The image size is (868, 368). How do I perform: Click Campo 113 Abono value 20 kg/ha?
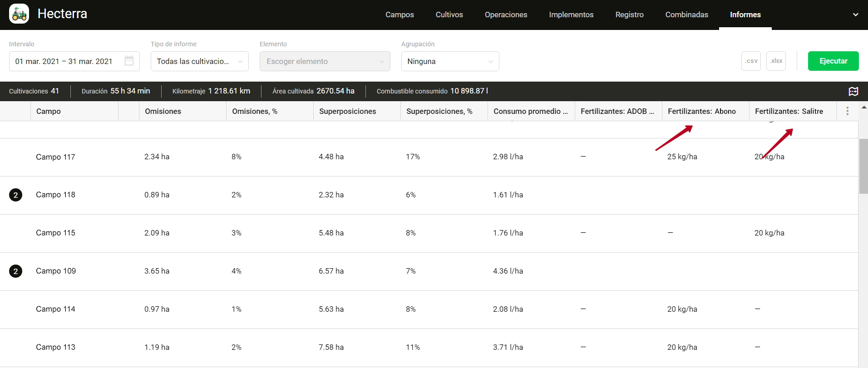coord(682,347)
